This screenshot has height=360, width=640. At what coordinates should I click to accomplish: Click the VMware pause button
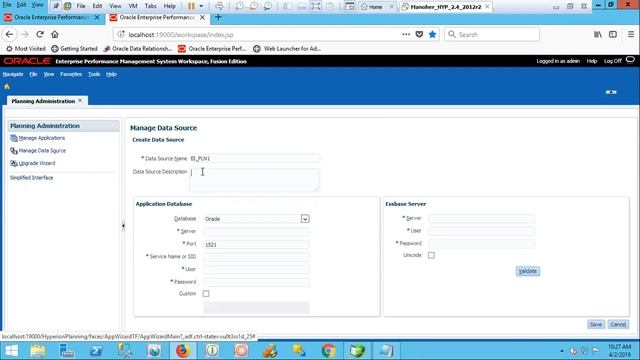[x=191, y=6]
